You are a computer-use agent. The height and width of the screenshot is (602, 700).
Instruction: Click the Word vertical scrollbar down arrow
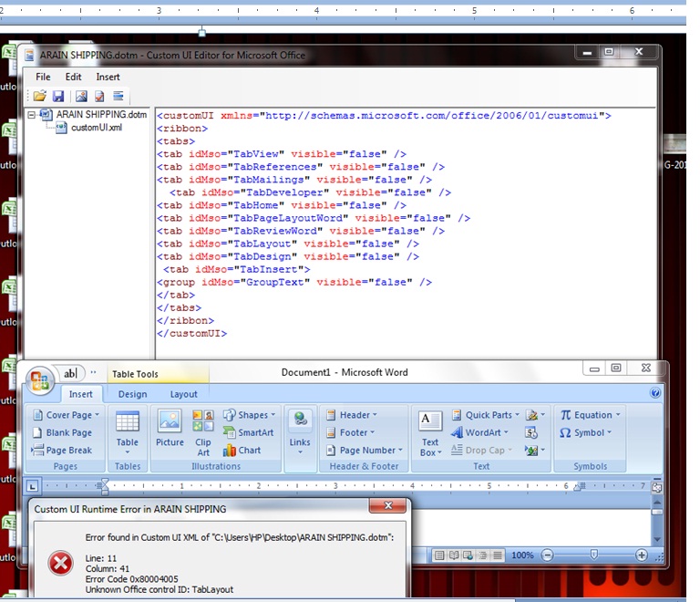pyautogui.click(x=657, y=539)
